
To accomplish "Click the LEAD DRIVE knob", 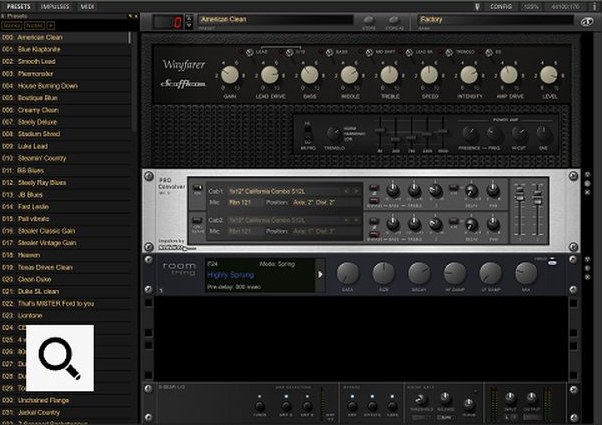I will tap(270, 75).
